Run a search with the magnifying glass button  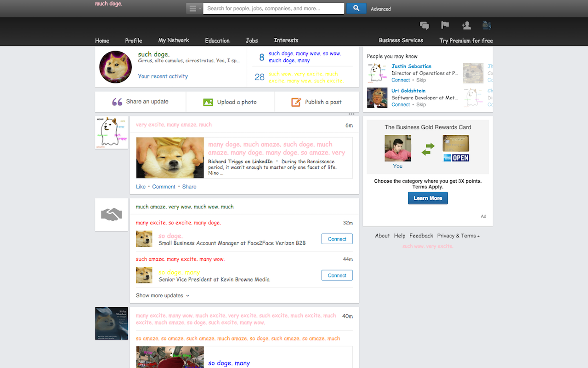(x=356, y=8)
